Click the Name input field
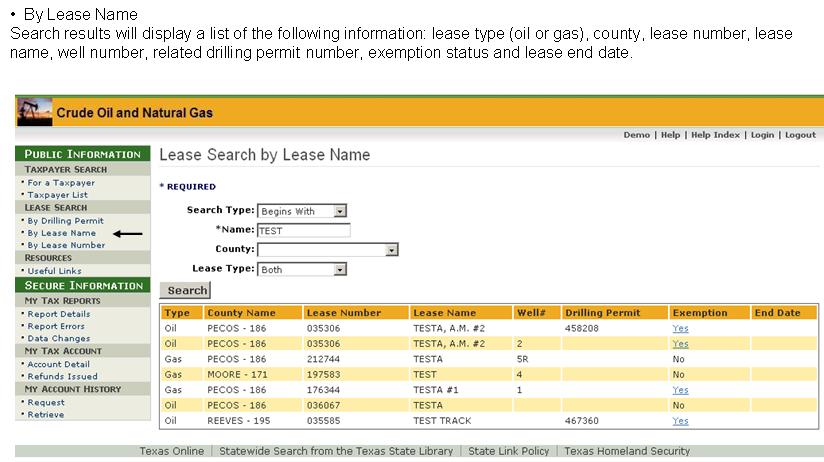This screenshot has width=824, height=462. coord(303,230)
